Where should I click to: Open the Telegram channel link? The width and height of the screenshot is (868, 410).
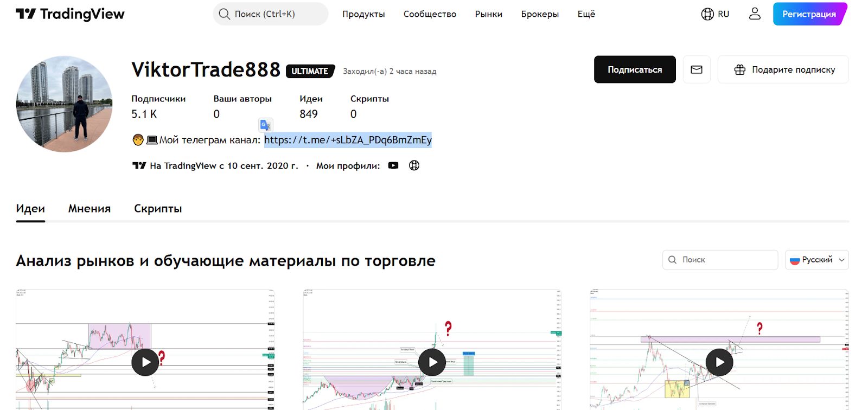click(348, 140)
